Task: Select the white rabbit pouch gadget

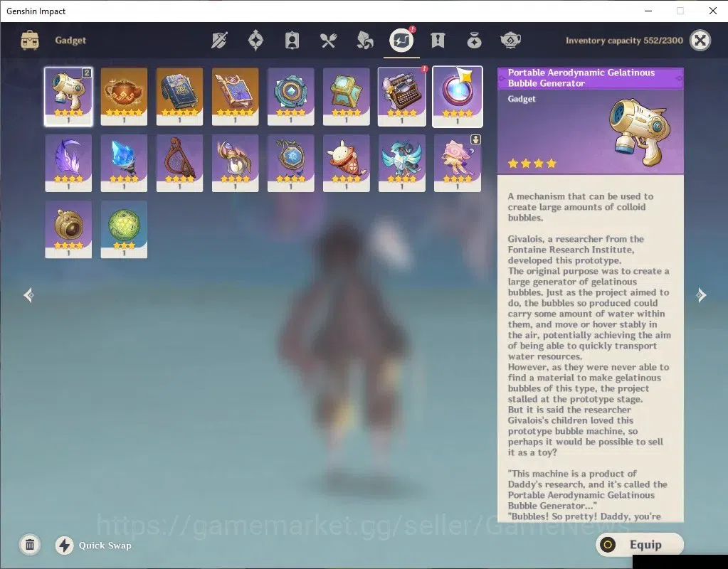Action: click(347, 163)
